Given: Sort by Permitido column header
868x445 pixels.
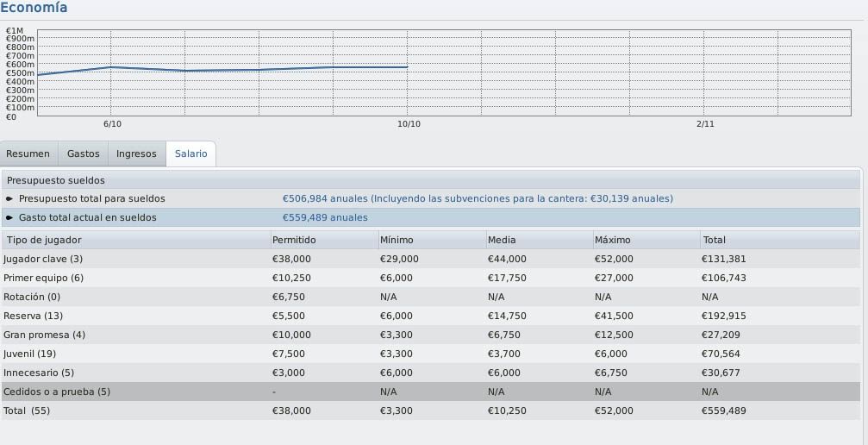Looking at the screenshot, I should point(324,240).
